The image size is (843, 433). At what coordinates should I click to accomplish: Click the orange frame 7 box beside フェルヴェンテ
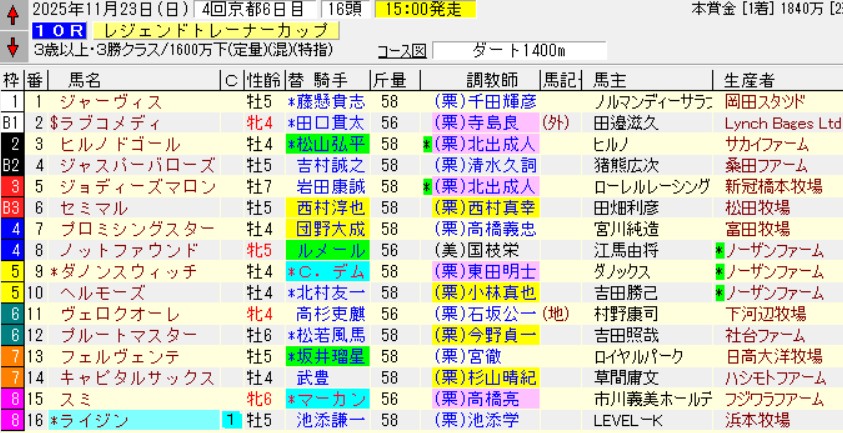click(x=12, y=358)
